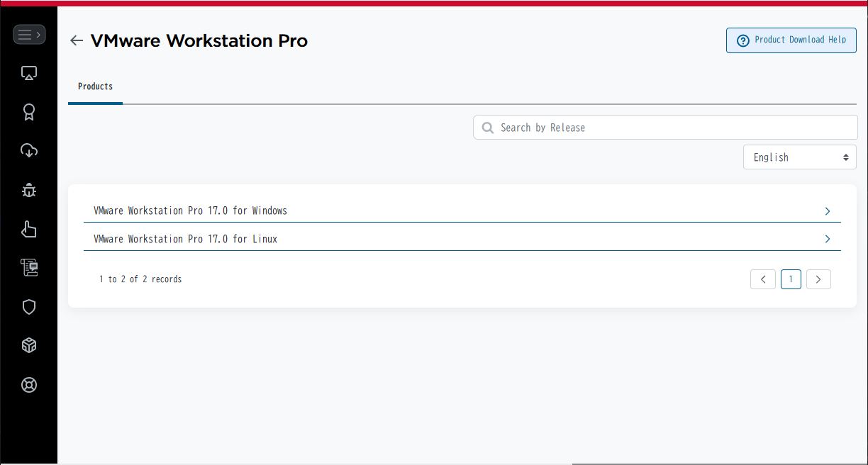The width and height of the screenshot is (868, 465).
Task: Expand VMware Workstation Pro 17.0 for Linux
Action: pos(462,239)
